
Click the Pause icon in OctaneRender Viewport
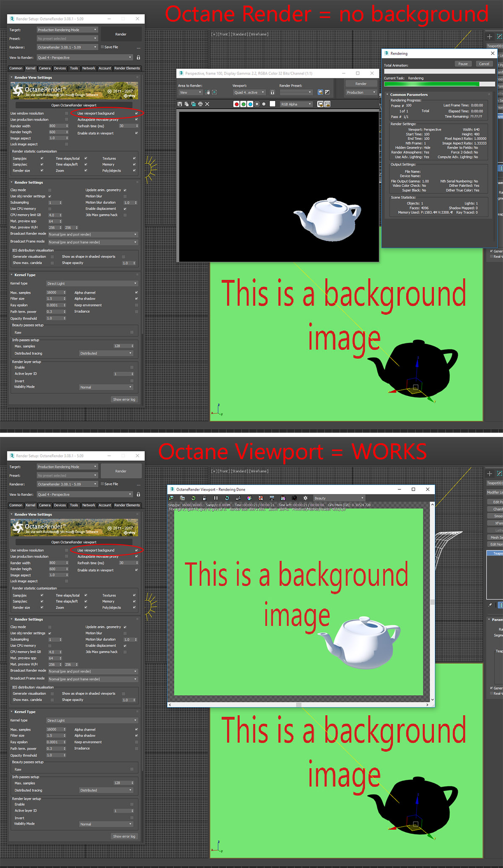coord(216,498)
